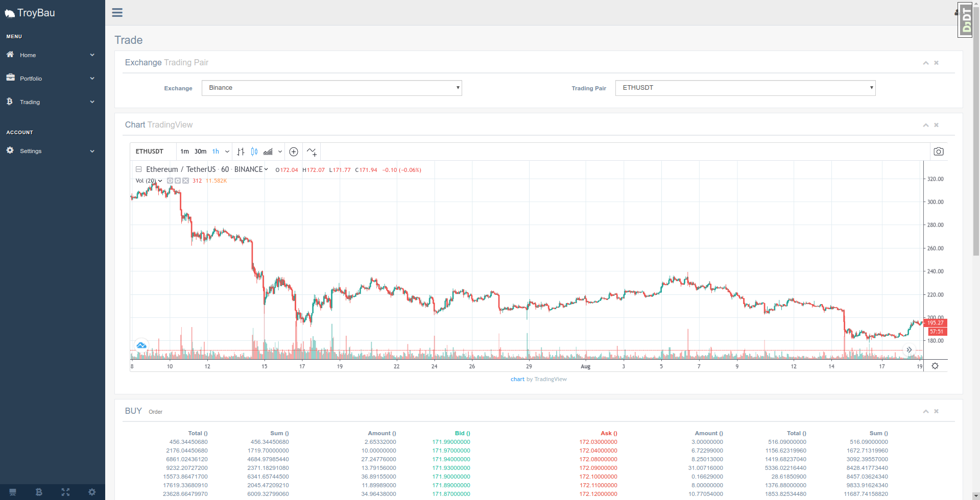980x500 pixels.
Task: Click the Ask price 172.04000000
Action: pyautogui.click(x=598, y=451)
